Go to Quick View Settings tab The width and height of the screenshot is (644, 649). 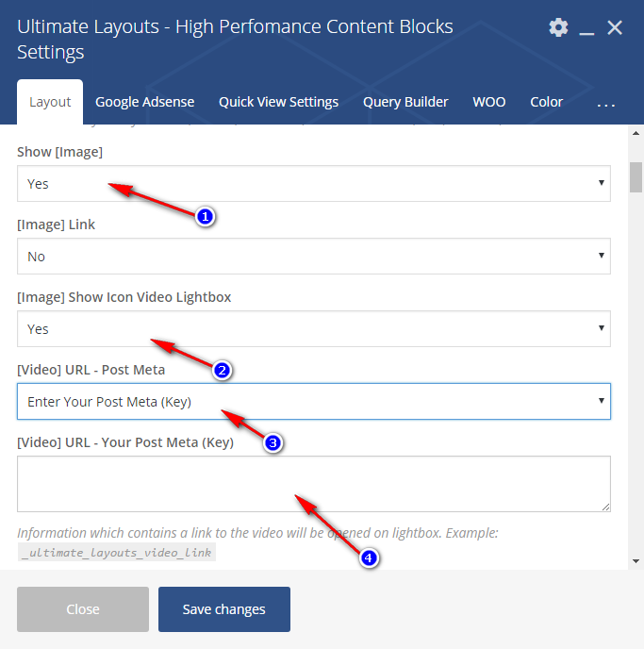tap(278, 102)
